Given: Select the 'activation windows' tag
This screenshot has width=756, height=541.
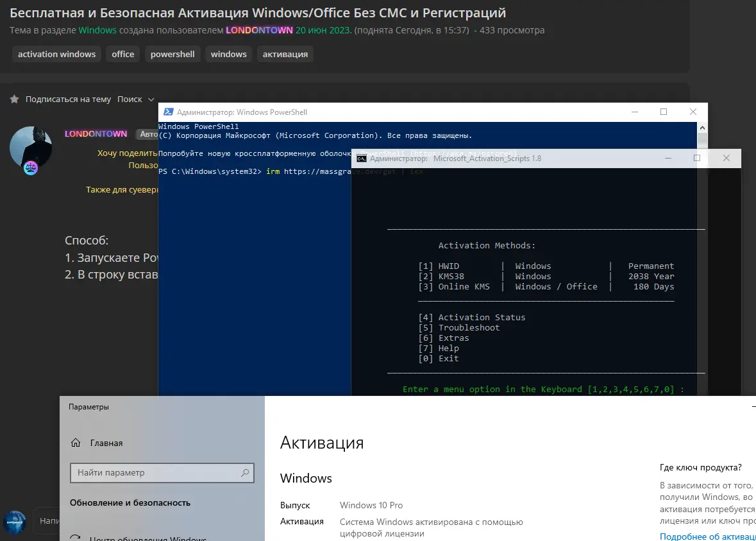Looking at the screenshot, I should (56, 54).
